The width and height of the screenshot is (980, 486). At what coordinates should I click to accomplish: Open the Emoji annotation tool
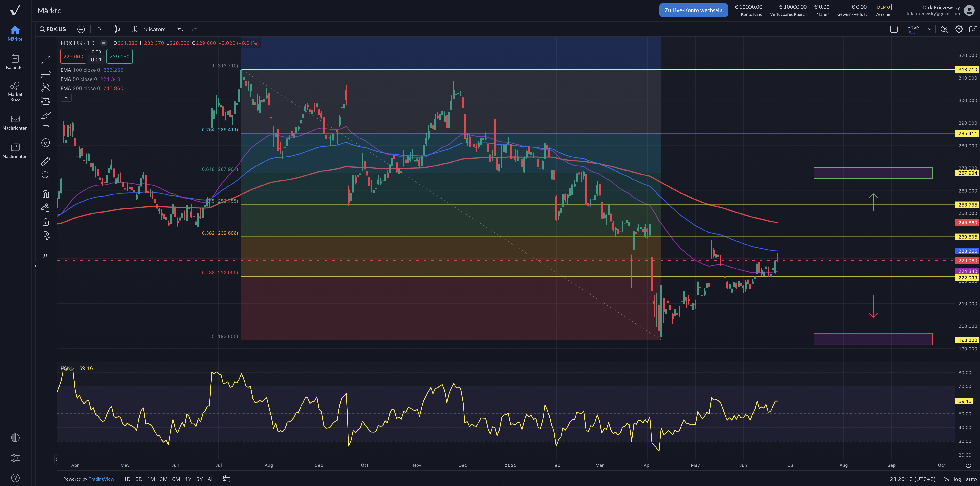[x=45, y=143]
